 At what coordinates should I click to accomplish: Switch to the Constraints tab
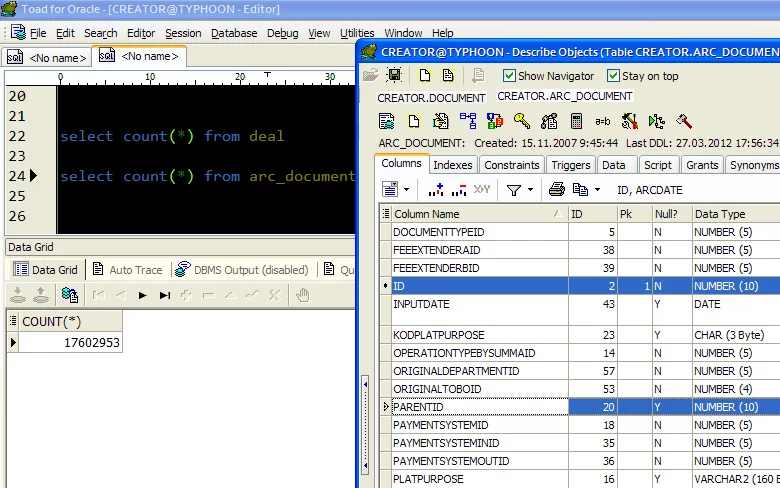coord(511,165)
